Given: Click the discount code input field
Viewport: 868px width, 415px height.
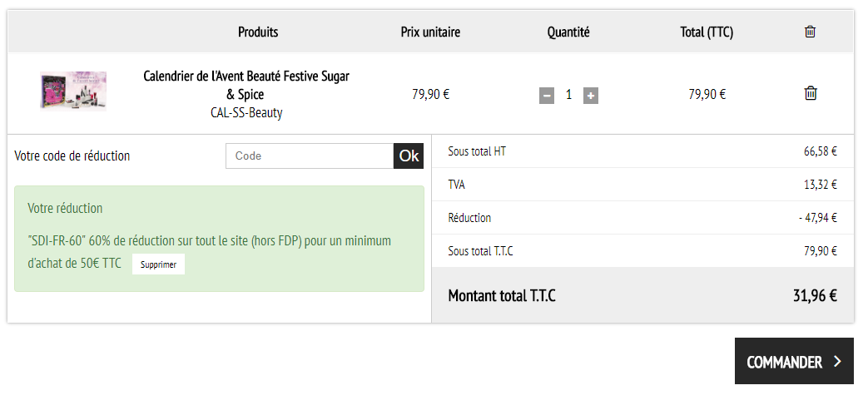Looking at the screenshot, I should pyautogui.click(x=310, y=156).
